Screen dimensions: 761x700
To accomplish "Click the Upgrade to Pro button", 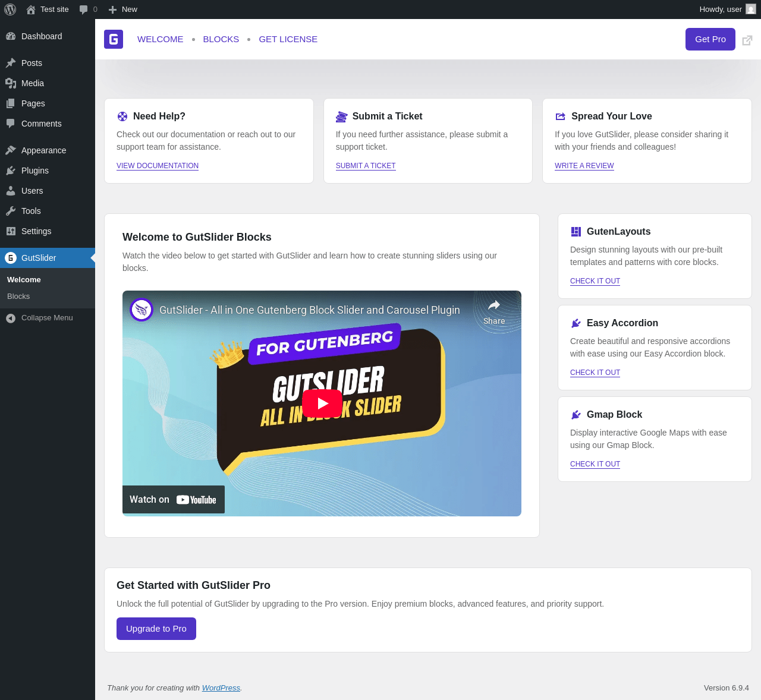I will [156, 629].
